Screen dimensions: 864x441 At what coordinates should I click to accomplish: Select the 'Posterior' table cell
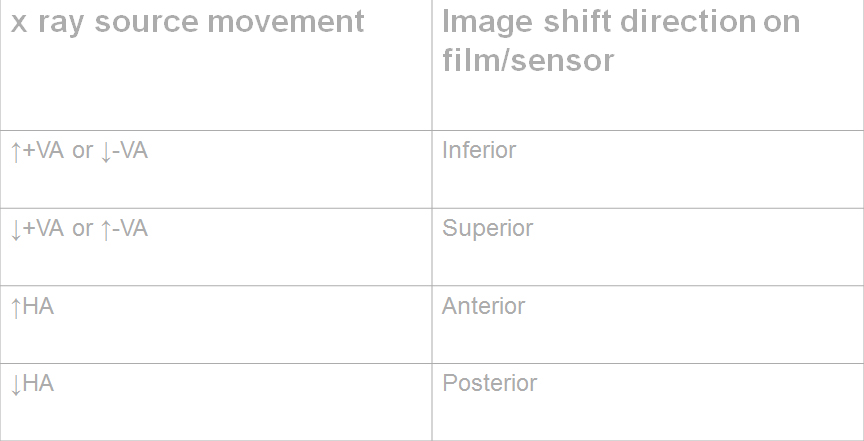pos(648,402)
